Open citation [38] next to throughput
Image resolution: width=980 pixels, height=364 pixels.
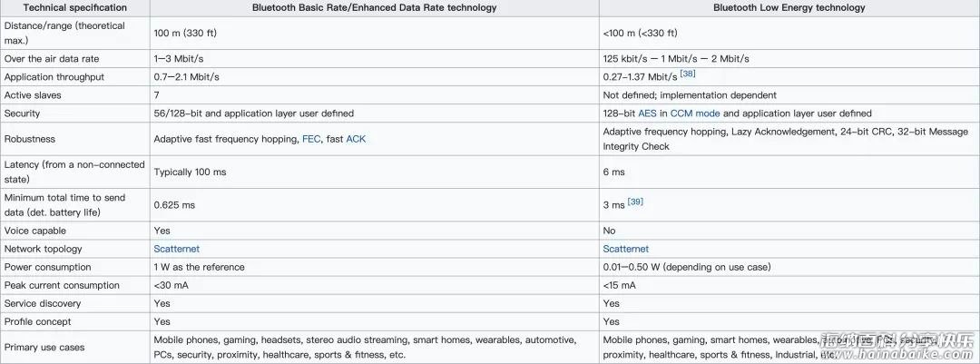pyautogui.click(x=688, y=74)
